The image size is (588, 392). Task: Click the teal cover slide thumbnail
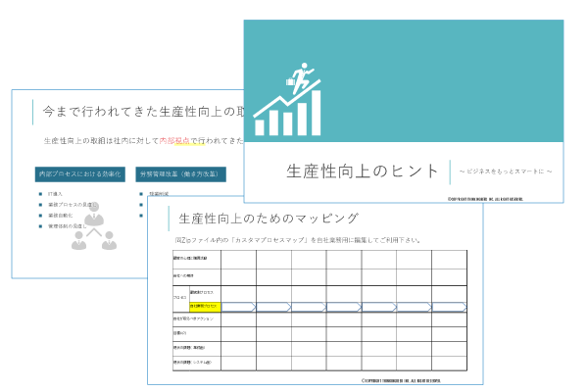tap(404, 112)
